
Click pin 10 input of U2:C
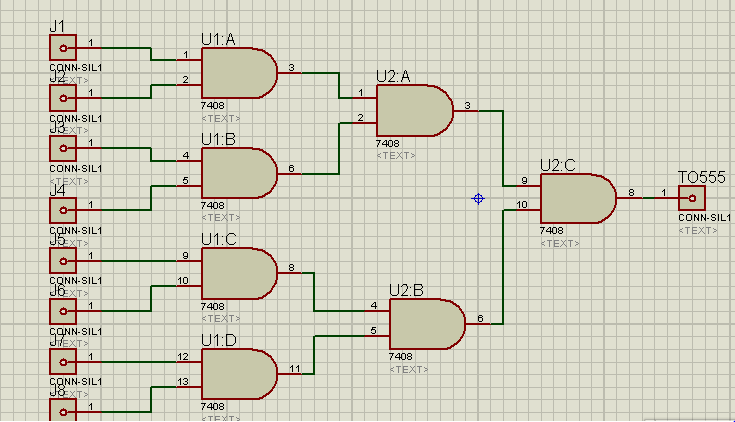click(528, 209)
